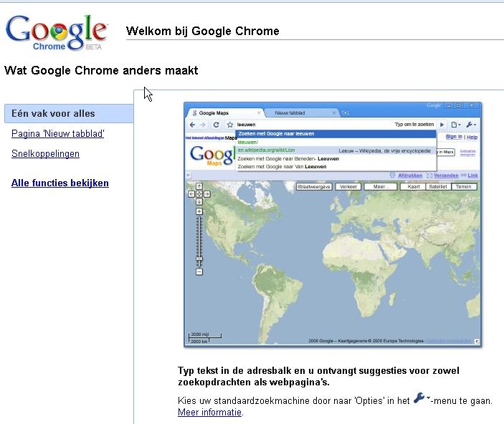Click the 'Sign in' link in pictured Maps
504x424 pixels.
click(x=454, y=137)
